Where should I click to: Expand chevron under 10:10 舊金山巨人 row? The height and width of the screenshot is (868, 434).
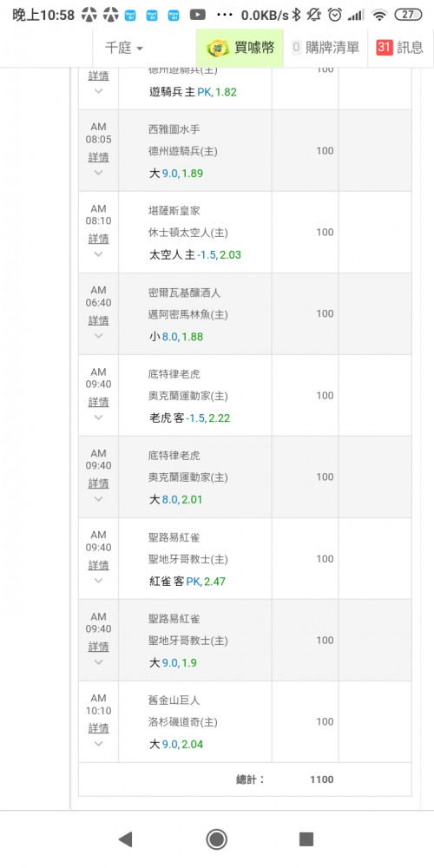point(98,744)
